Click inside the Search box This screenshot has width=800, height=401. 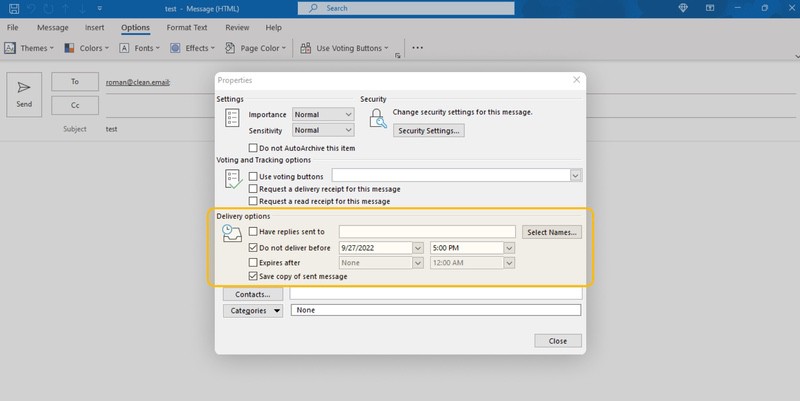(406, 8)
